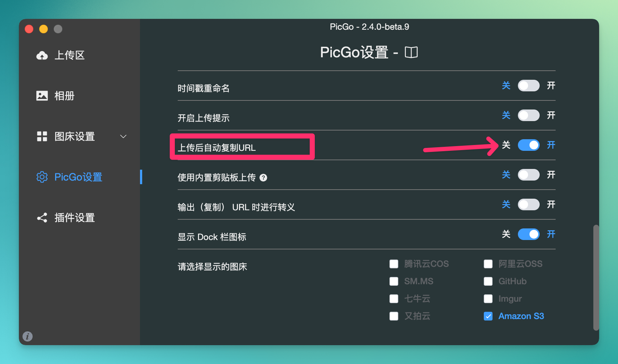Click the vertical scrollbar on right
This screenshot has height=364, width=618.
pyautogui.click(x=596, y=277)
